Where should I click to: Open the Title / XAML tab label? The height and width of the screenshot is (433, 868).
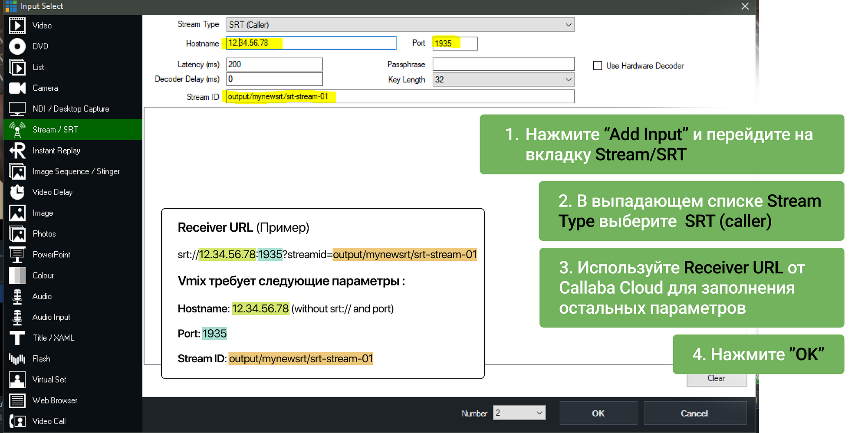53,338
